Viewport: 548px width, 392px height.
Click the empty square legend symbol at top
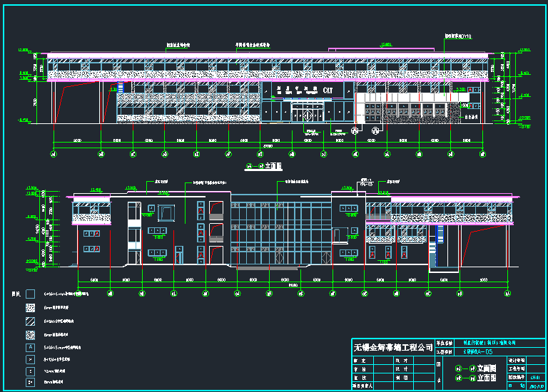(31, 293)
